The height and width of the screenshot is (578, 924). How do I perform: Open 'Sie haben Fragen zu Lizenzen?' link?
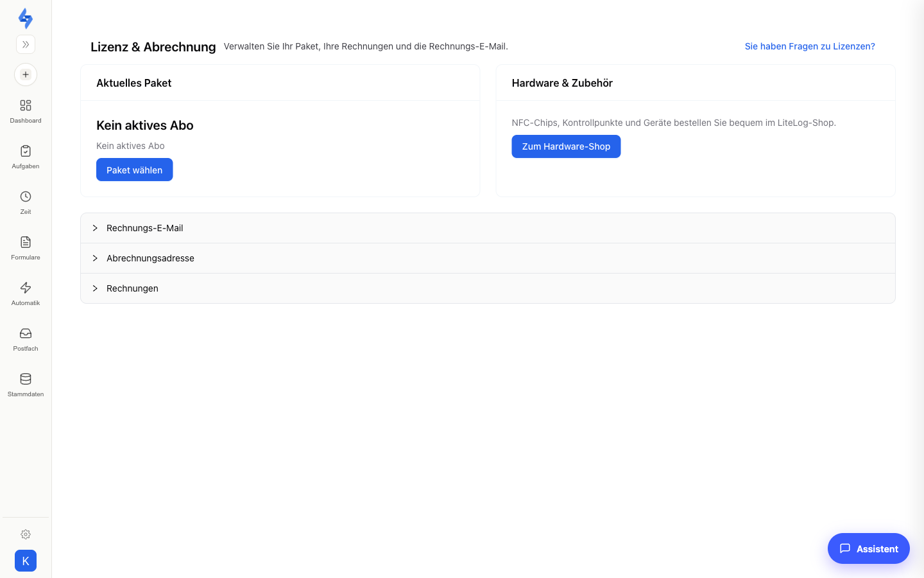pyautogui.click(x=810, y=46)
